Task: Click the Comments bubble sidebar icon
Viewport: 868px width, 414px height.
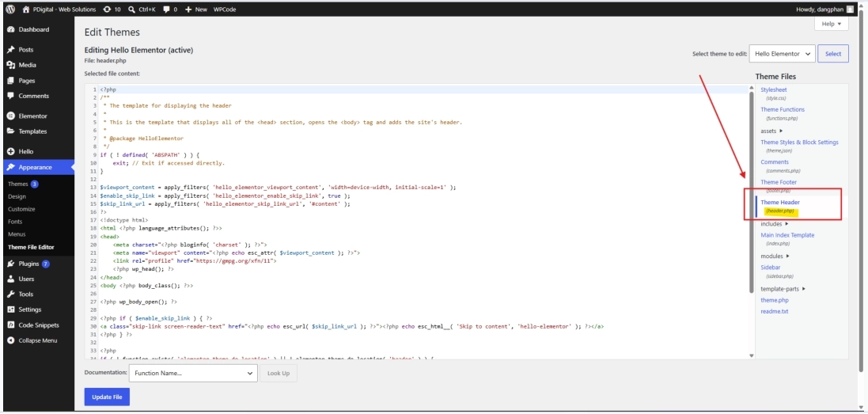Action: pos(10,96)
